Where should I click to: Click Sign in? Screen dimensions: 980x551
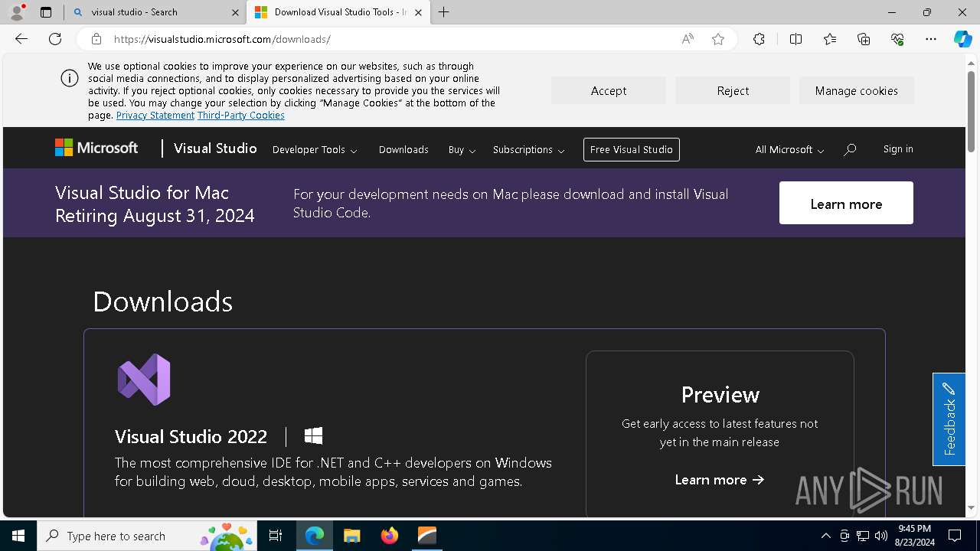pyautogui.click(x=898, y=149)
